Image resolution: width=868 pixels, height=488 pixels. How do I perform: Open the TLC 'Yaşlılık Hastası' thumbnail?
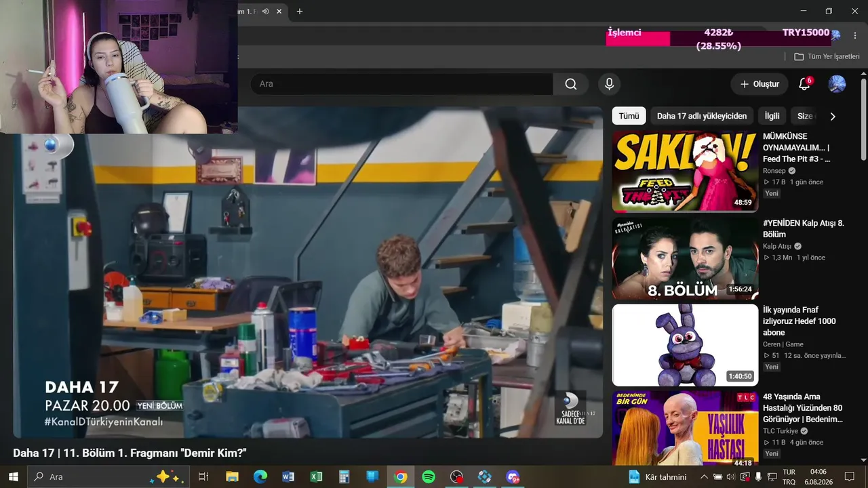pyautogui.click(x=685, y=429)
